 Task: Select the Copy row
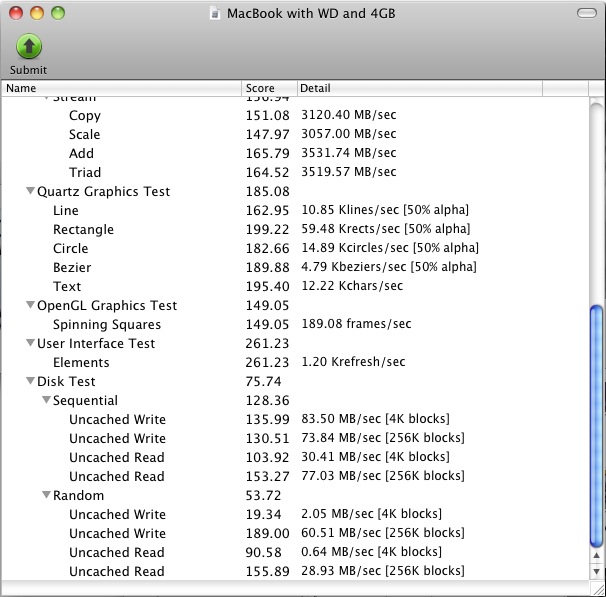(x=295, y=115)
